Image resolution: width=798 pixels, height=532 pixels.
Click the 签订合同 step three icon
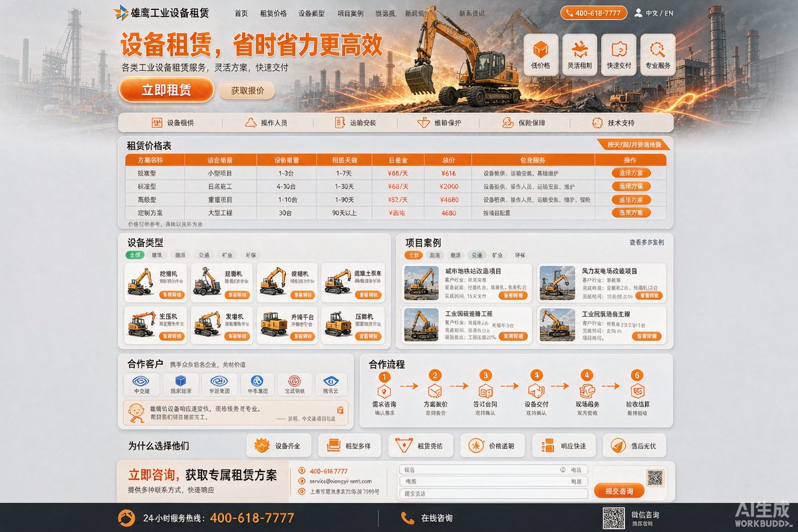point(485,391)
